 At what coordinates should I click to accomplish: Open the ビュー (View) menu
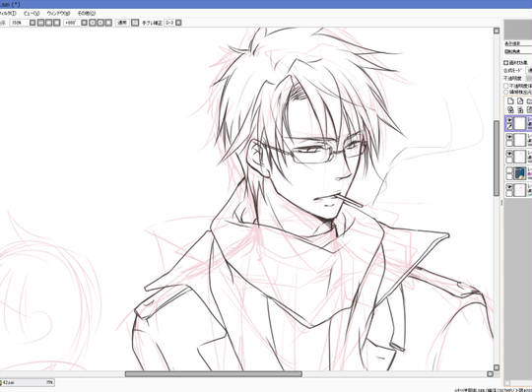pos(32,13)
